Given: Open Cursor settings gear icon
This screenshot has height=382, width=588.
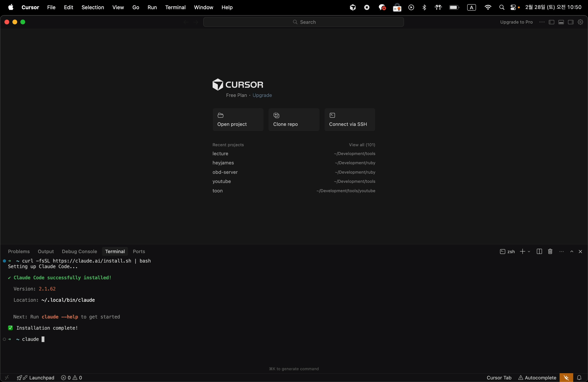Looking at the screenshot, I should tap(580, 22).
